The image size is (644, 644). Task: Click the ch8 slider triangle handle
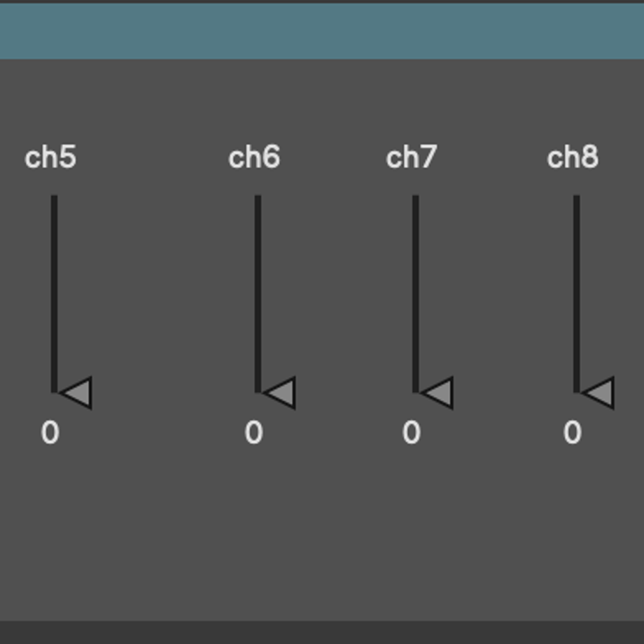click(599, 393)
